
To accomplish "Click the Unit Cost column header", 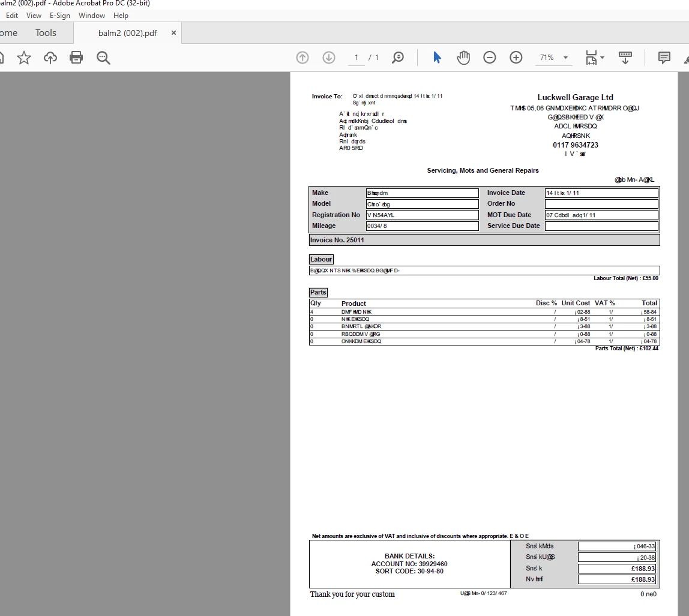I will (576, 303).
